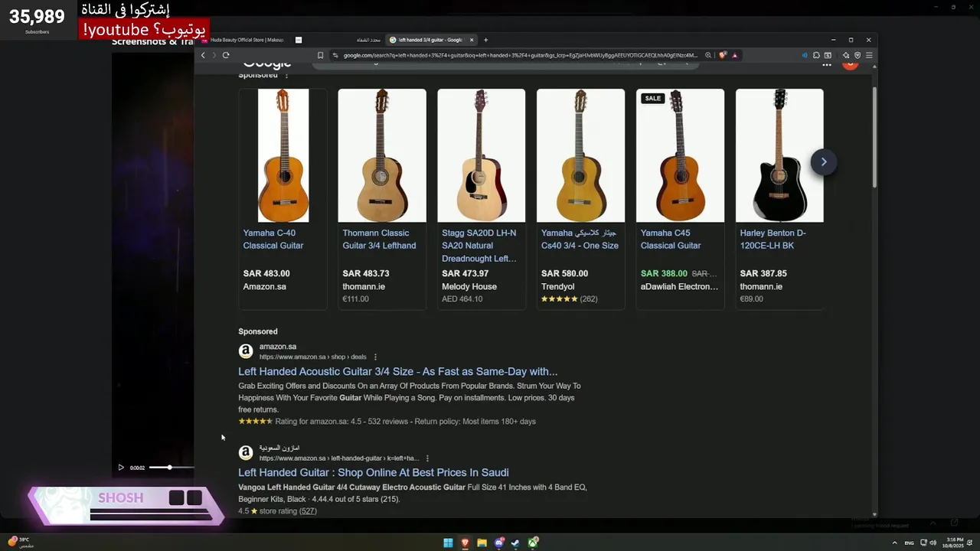This screenshot has width=980, height=551.
Task: Select the left handed 3/4 guitar tab
Action: pos(429,40)
